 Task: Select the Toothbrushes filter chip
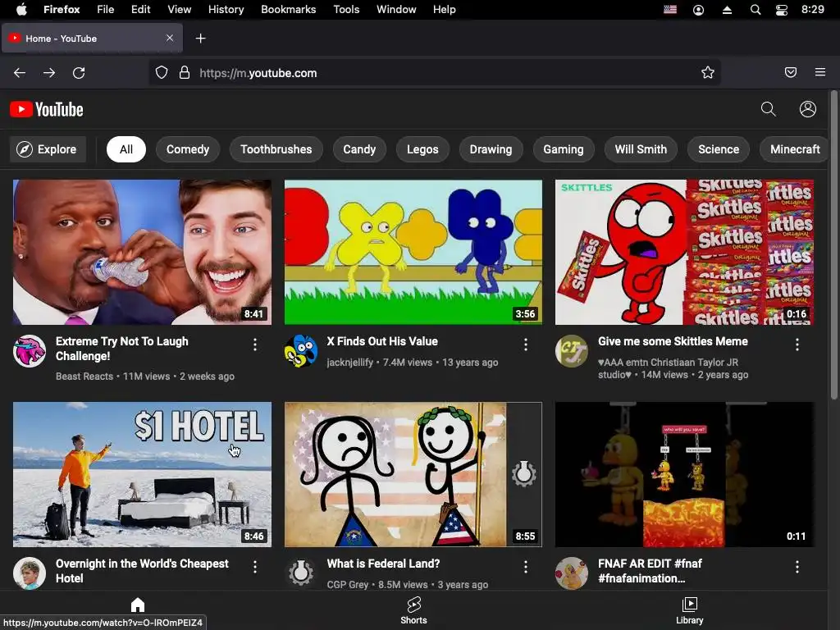coord(276,149)
